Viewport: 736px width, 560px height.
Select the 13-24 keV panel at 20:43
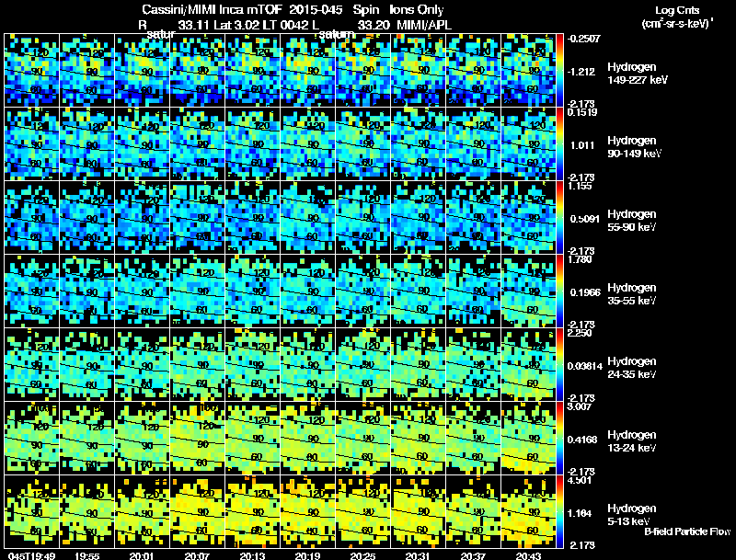pyautogui.click(x=528, y=439)
